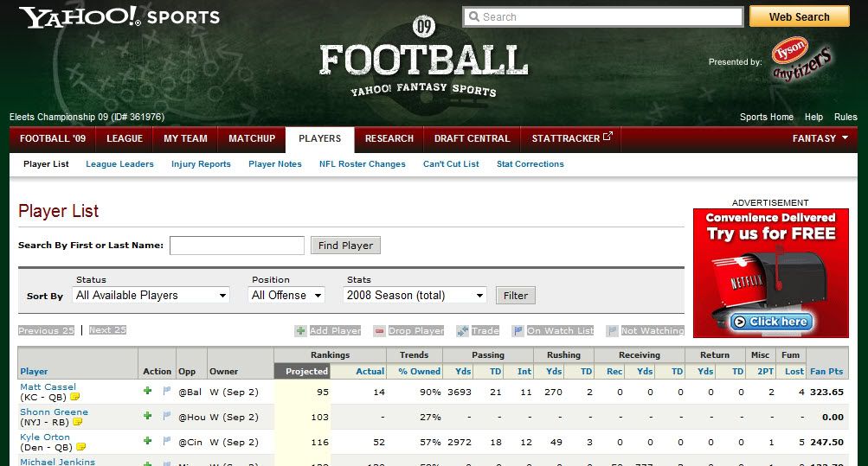Viewport: 868px width, 466px height.
Task: Select the PLAYERS tab
Action: pos(320,138)
